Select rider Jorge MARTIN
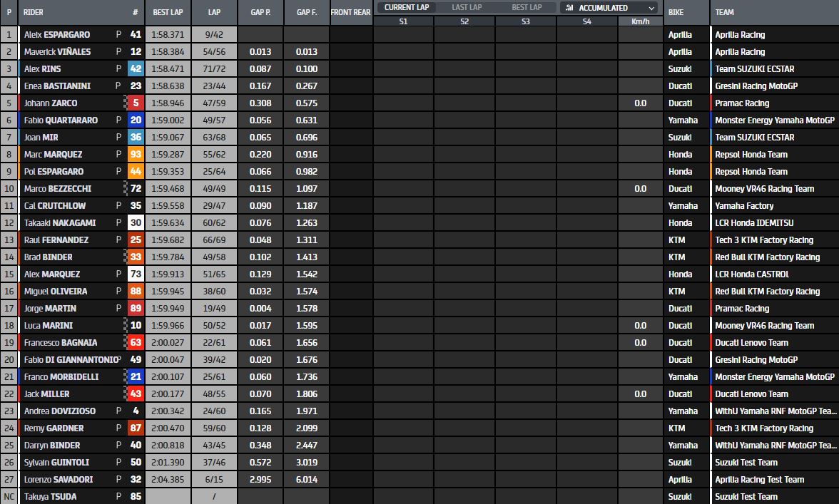This screenshot has width=839, height=504. pos(50,309)
